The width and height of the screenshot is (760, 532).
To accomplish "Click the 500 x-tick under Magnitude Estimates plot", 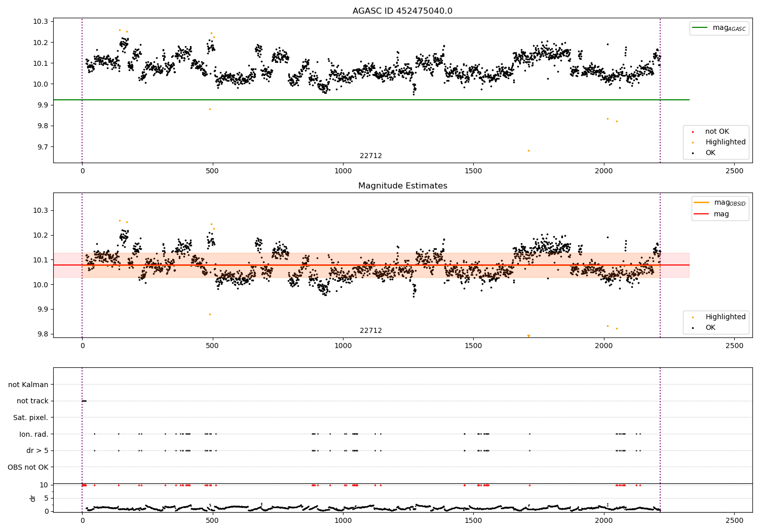I will point(212,346).
